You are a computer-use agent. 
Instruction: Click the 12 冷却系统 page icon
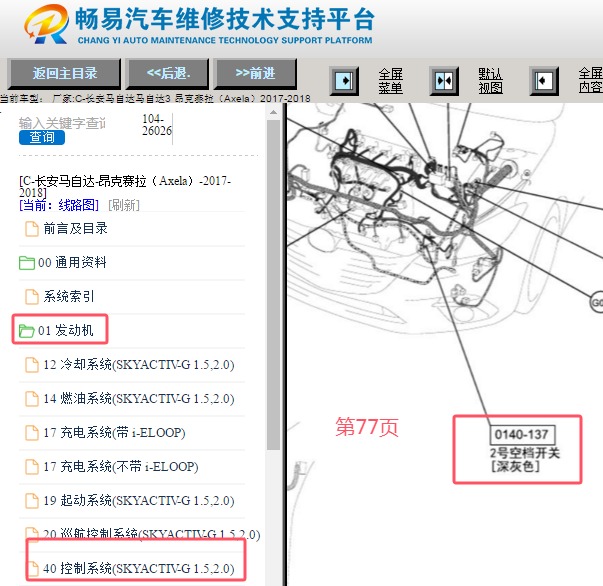[x=32, y=365]
